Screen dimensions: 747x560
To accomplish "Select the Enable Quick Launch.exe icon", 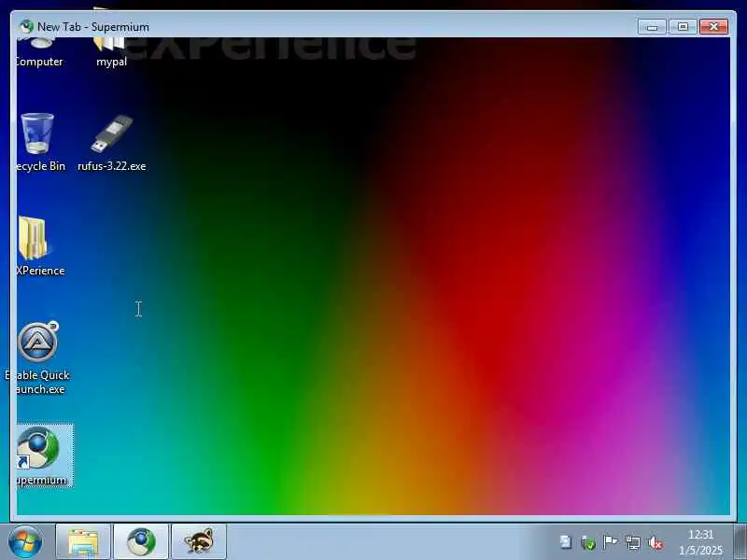I will pos(38,343).
